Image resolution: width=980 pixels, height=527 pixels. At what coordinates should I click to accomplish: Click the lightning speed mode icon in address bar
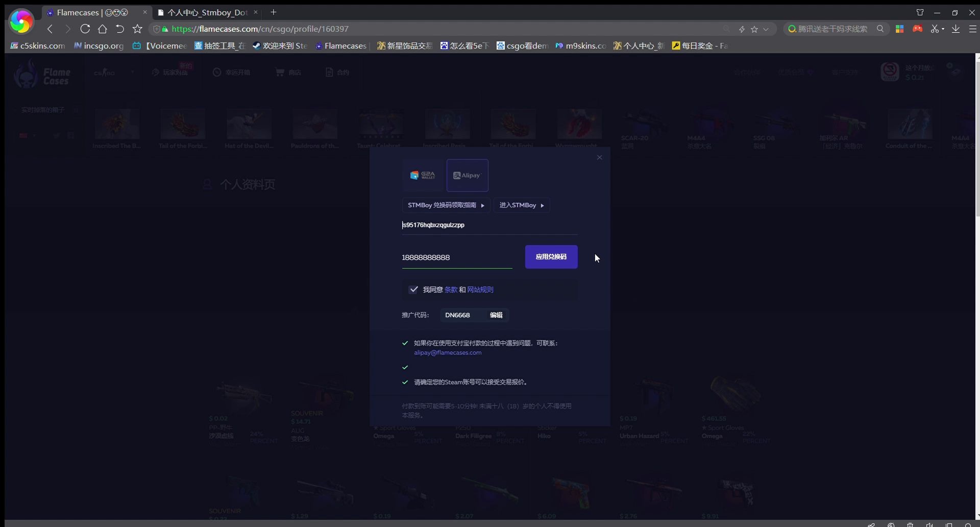[742, 29]
